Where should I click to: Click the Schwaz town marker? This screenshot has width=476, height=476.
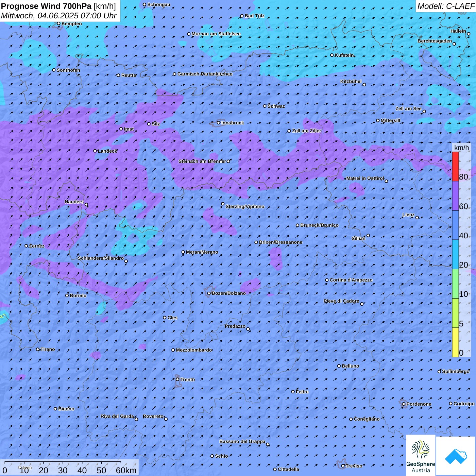pyautogui.click(x=265, y=106)
